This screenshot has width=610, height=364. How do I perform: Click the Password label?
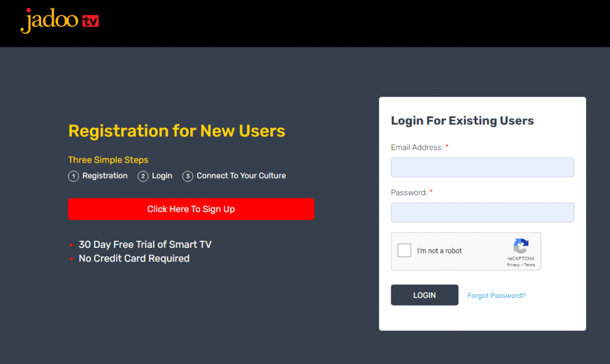(409, 192)
